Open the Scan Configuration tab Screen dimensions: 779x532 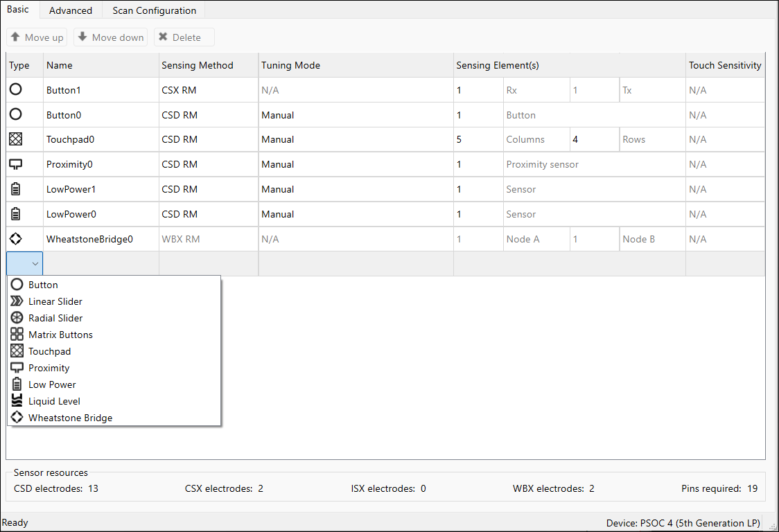click(154, 10)
